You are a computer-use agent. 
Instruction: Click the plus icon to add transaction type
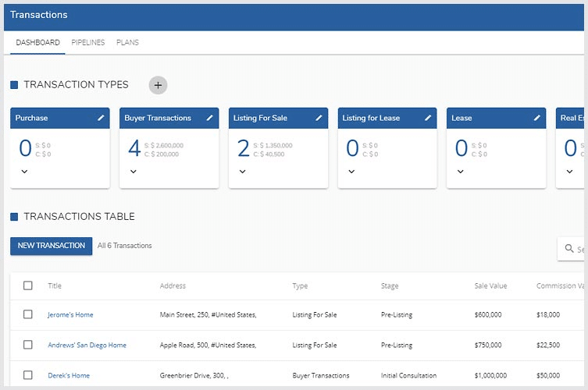[158, 85]
